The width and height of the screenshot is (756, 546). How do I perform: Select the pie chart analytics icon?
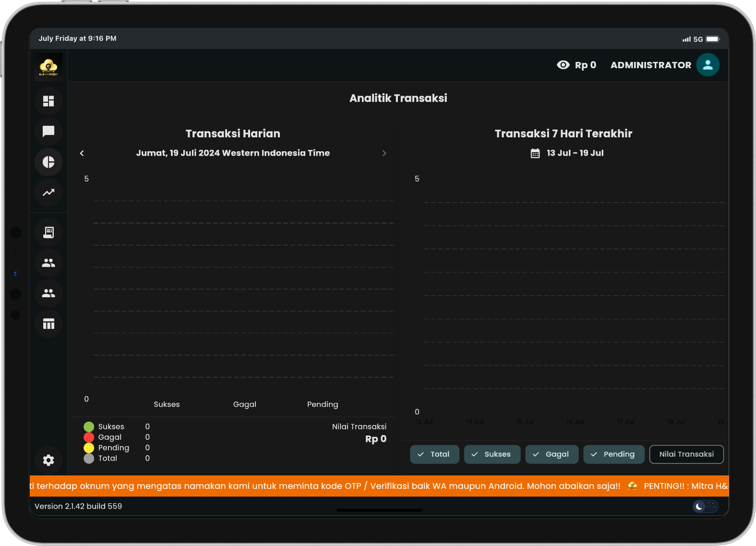click(x=48, y=162)
